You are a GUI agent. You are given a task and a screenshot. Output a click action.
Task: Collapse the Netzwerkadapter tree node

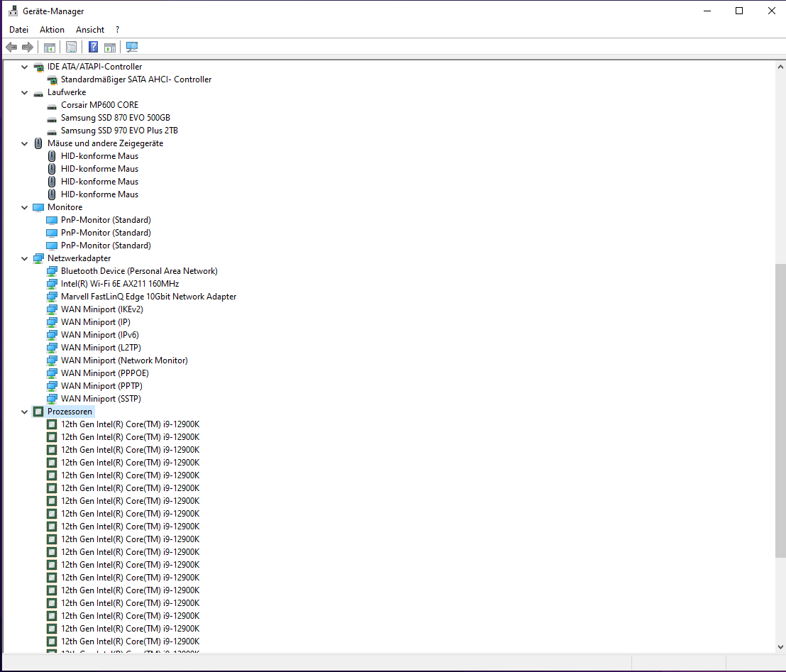coord(24,258)
